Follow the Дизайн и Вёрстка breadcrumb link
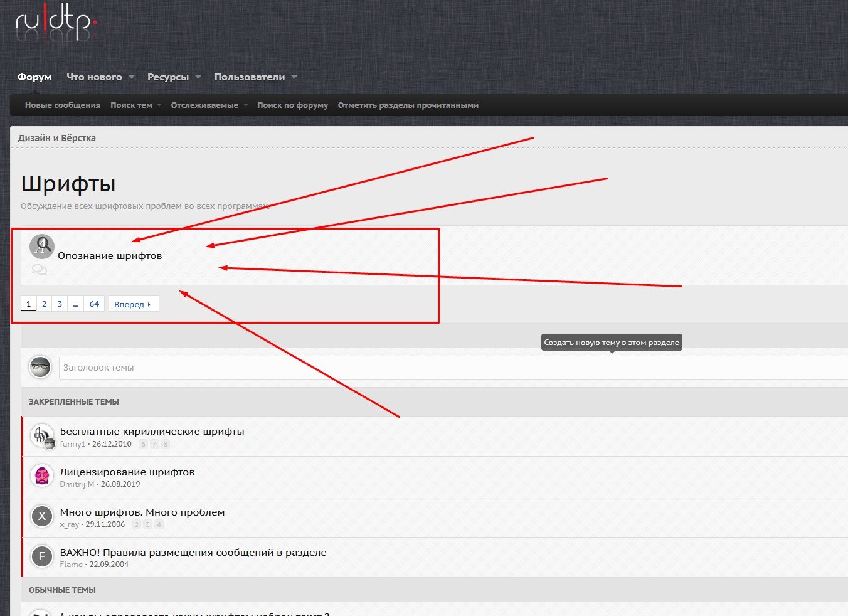This screenshot has height=616, width=848. [x=57, y=138]
